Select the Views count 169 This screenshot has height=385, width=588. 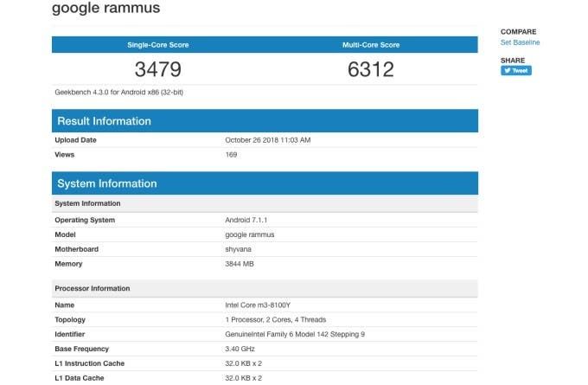pyautogui.click(x=231, y=155)
